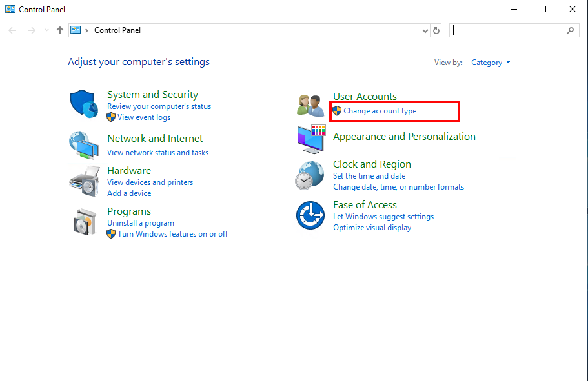Viewport: 588px width, 381px height.
Task: Click the Control Panel icon in the address bar
Action: tap(76, 30)
